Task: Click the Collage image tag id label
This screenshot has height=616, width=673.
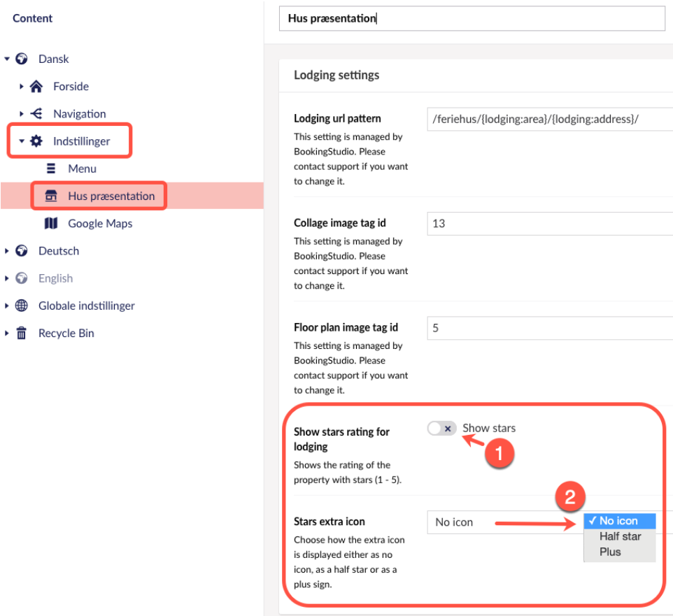Action: pos(340,223)
